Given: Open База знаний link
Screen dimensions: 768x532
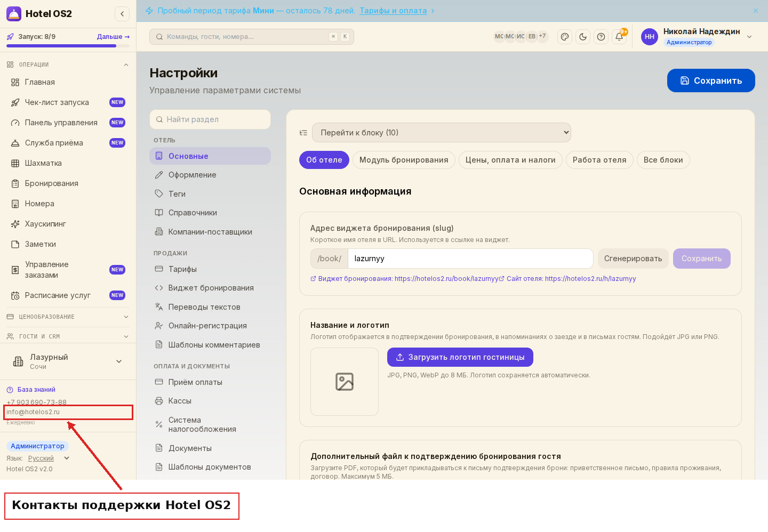Looking at the screenshot, I should tap(31, 390).
